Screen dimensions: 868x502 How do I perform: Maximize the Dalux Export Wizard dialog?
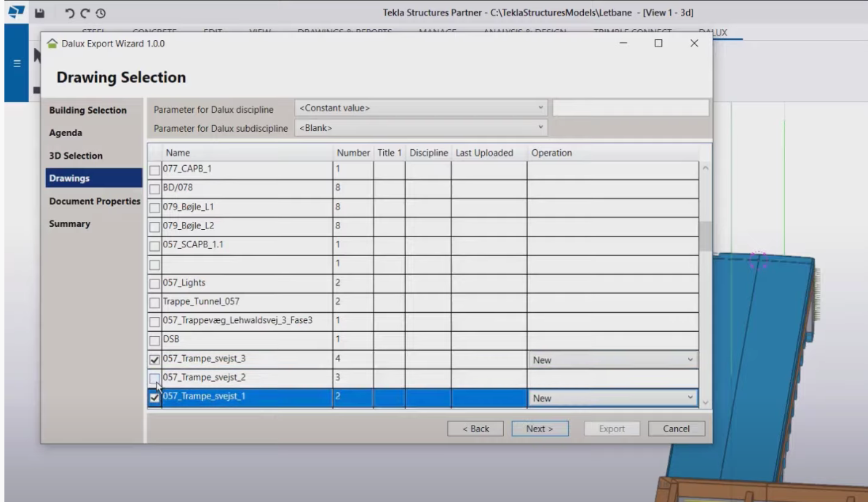(658, 44)
